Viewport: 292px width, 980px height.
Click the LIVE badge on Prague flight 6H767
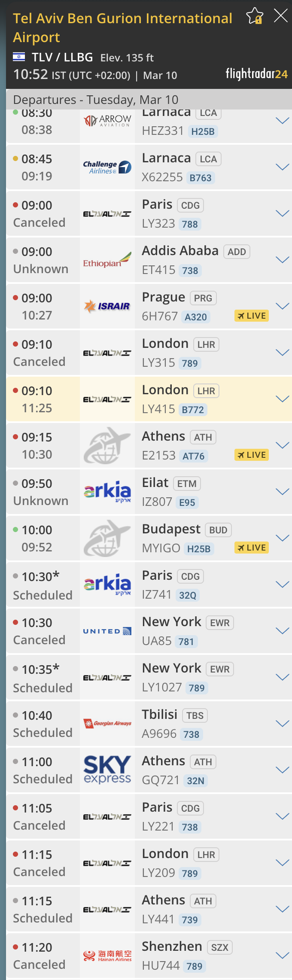coord(252,316)
